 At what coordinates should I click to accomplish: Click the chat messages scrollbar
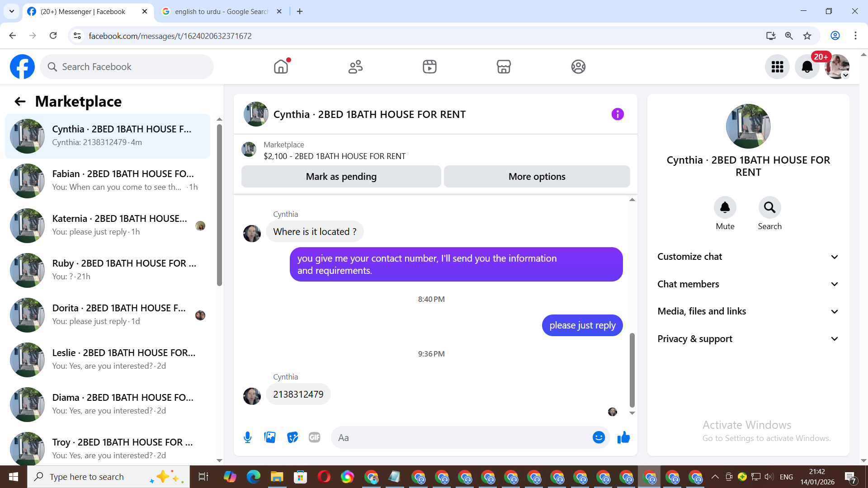point(632,371)
